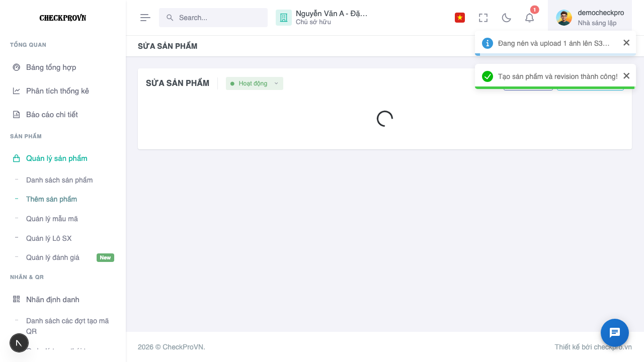
Task: Open the notifications bell icon
Action: (529, 18)
